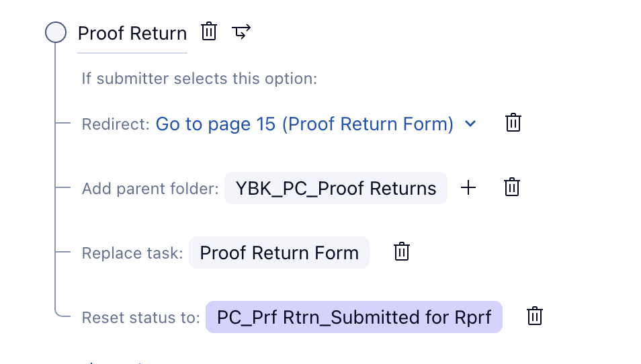641x364 pixels.
Task: Select the Proof Return radio circle
Action: pos(56,32)
